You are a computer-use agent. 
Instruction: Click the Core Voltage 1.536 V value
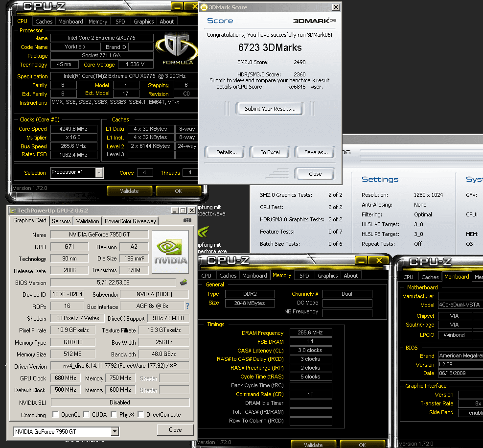(135, 65)
